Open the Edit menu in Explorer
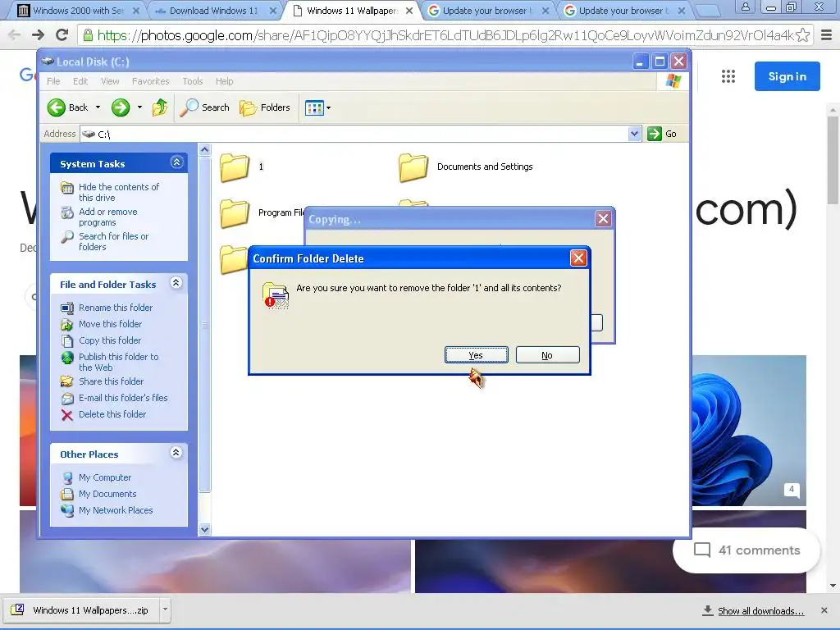This screenshot has width=840, height=630. point(80,81)
